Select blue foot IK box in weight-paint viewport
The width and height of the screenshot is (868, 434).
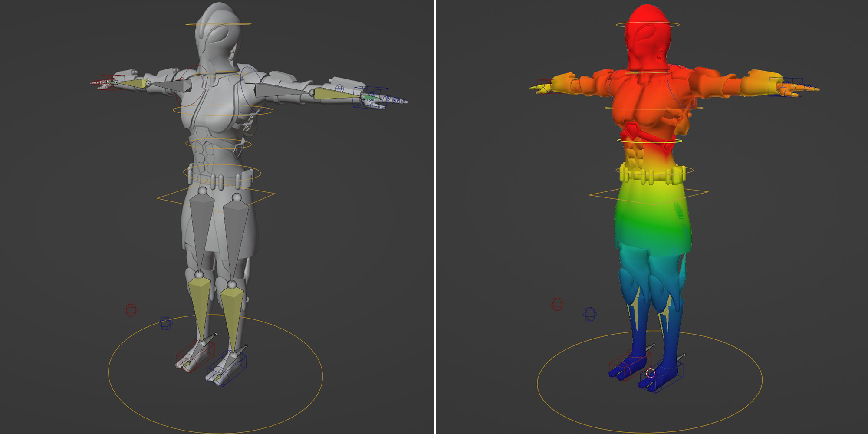tap(661, 377)
